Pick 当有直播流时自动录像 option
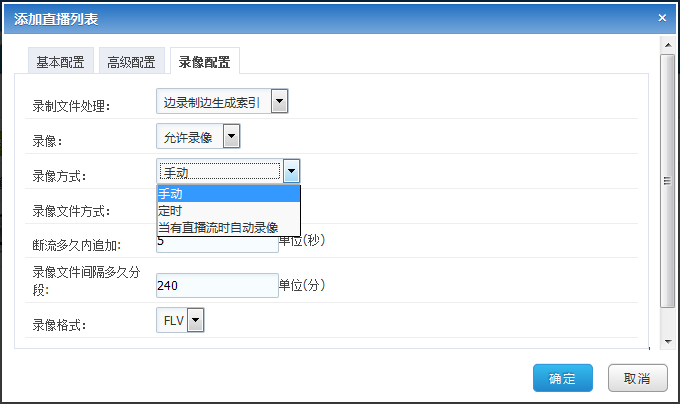 [229, 228]
